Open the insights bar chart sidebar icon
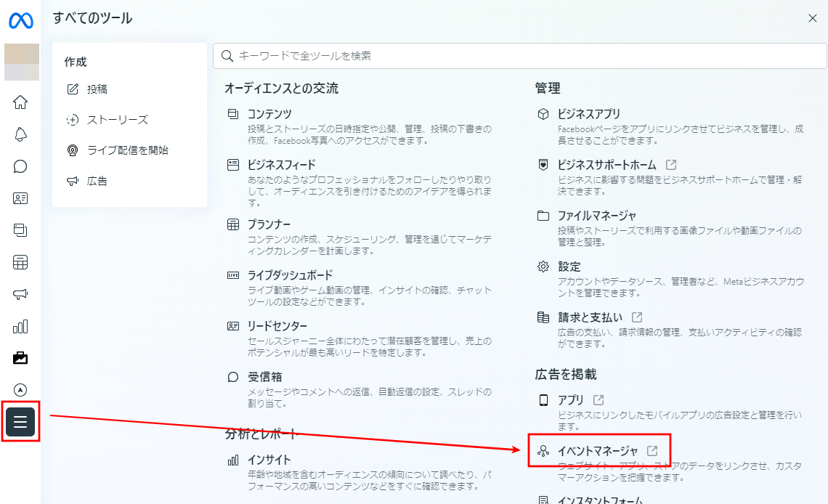The image size is (828, 504). 20,326
